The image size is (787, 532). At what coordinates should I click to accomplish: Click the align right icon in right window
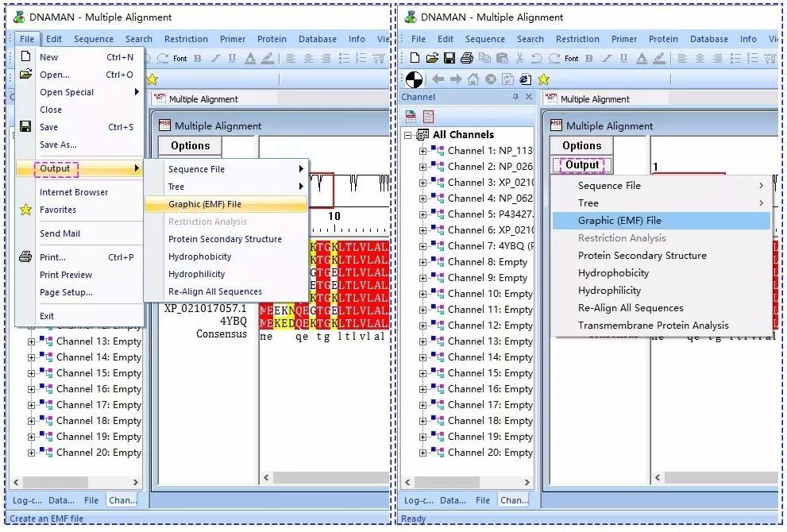tap(718, 58)
